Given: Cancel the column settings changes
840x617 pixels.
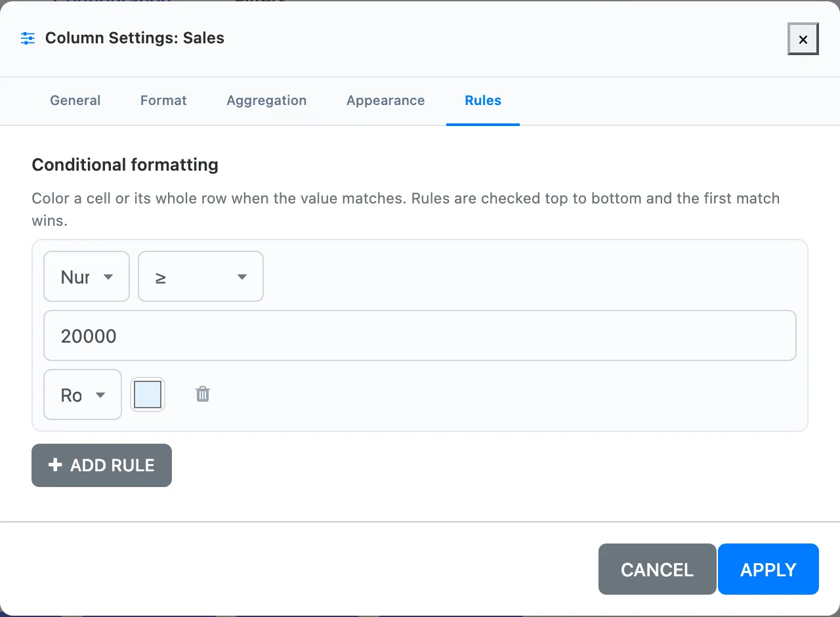Looking at the screenshot, I should pos(657,569).
